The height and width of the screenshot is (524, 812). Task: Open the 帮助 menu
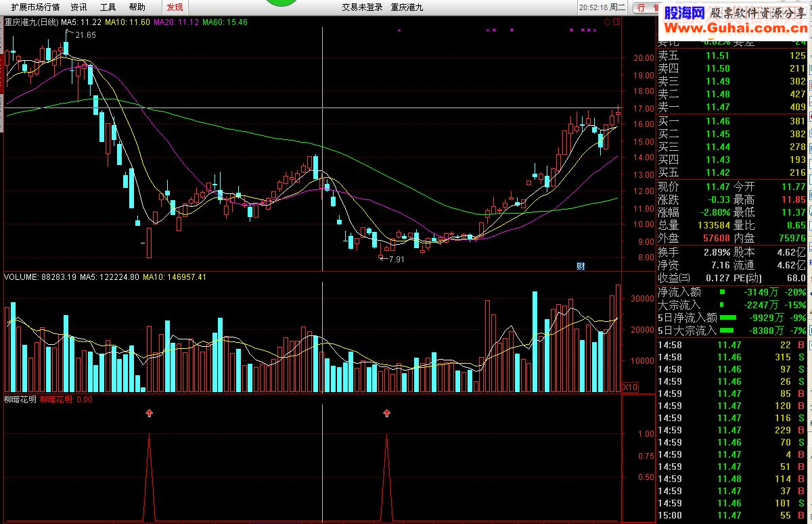click(137, 7)
